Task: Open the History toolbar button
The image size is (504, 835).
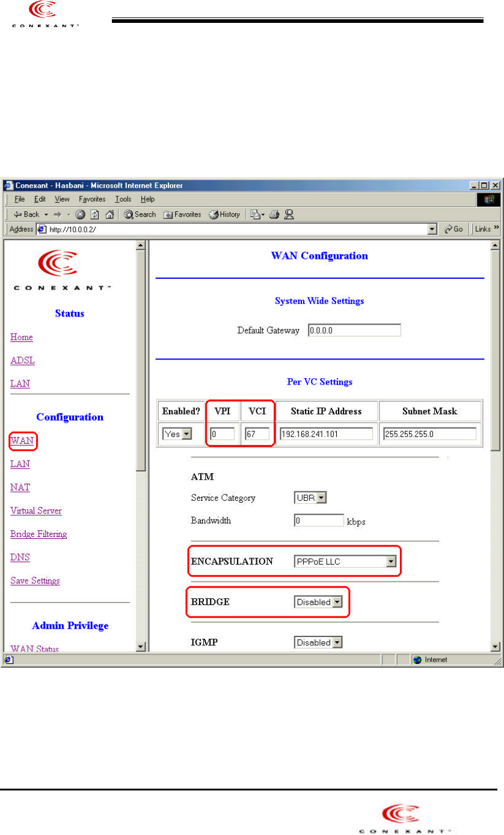Action: (225, 214)
